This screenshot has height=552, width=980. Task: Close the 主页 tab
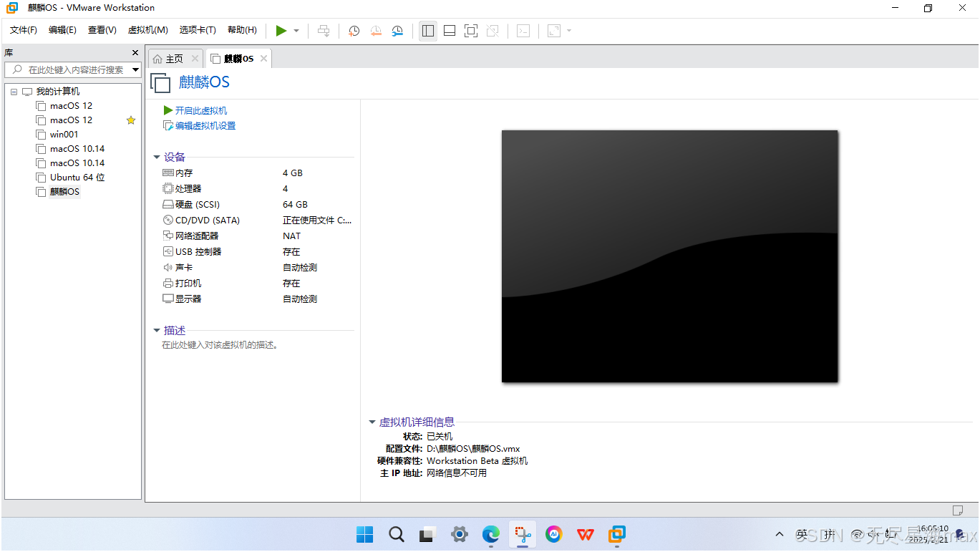(x=195, y=59)
